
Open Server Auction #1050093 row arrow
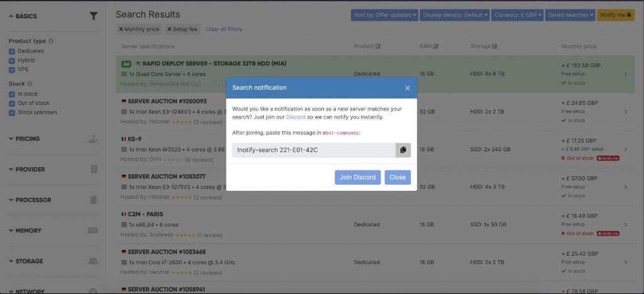[x=626, y=112]
